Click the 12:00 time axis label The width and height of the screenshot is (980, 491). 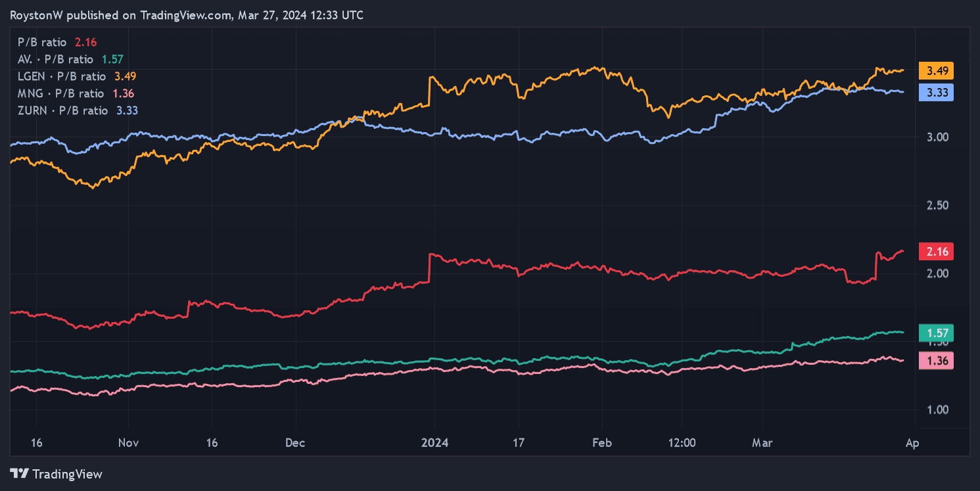point(682,443)
